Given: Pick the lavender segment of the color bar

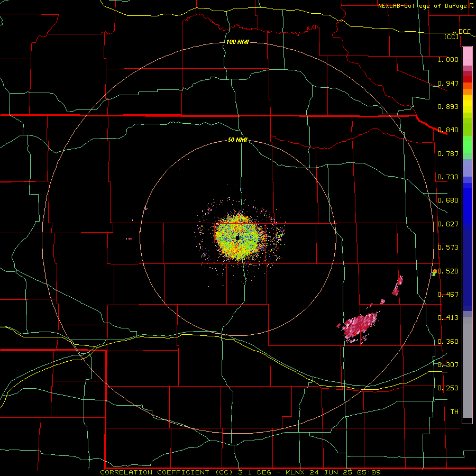Looking at the screenshot, I should click(x=467, y=168).
